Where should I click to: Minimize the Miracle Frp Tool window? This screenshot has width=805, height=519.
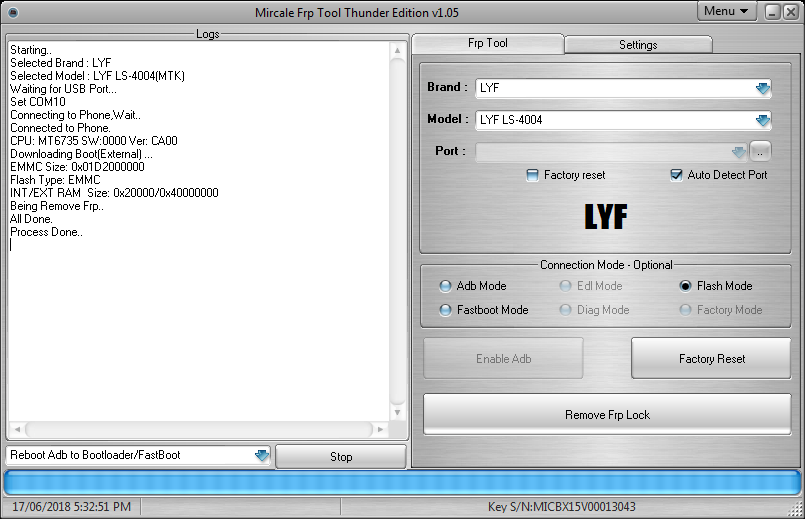(x=773, y=12)
